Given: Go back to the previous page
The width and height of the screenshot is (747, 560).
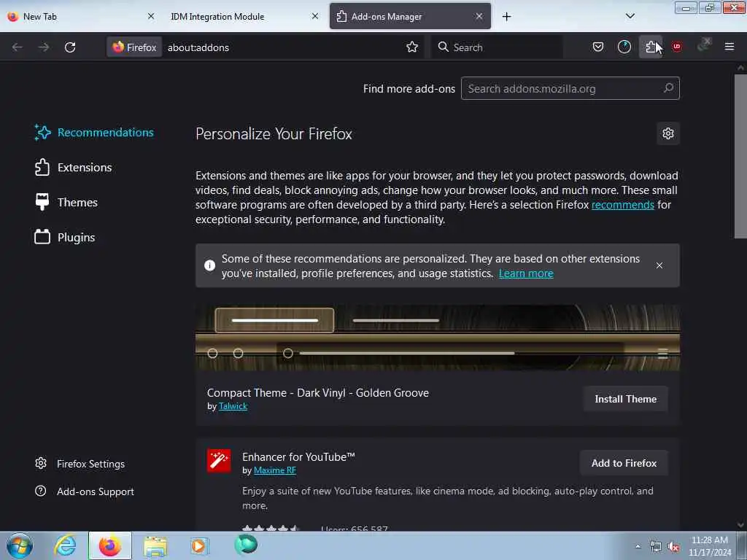Looking at the screenshot, I should coord(18,47).
